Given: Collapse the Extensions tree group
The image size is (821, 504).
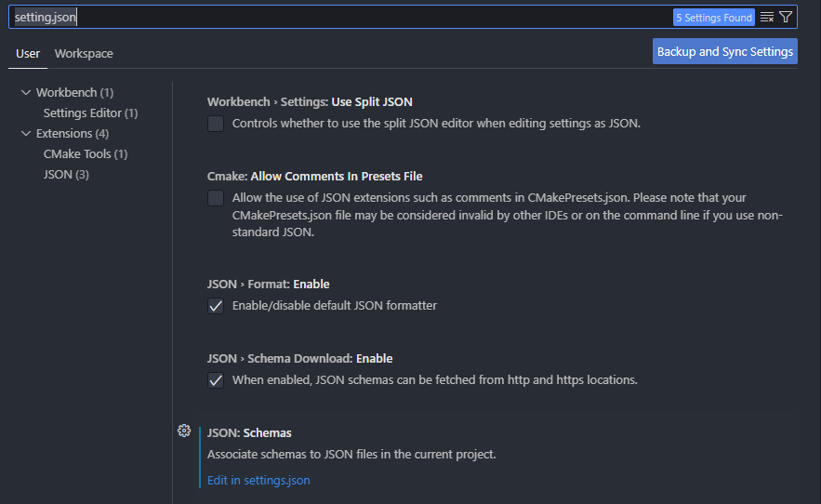Looking at the screenshot, I should 26,134.
